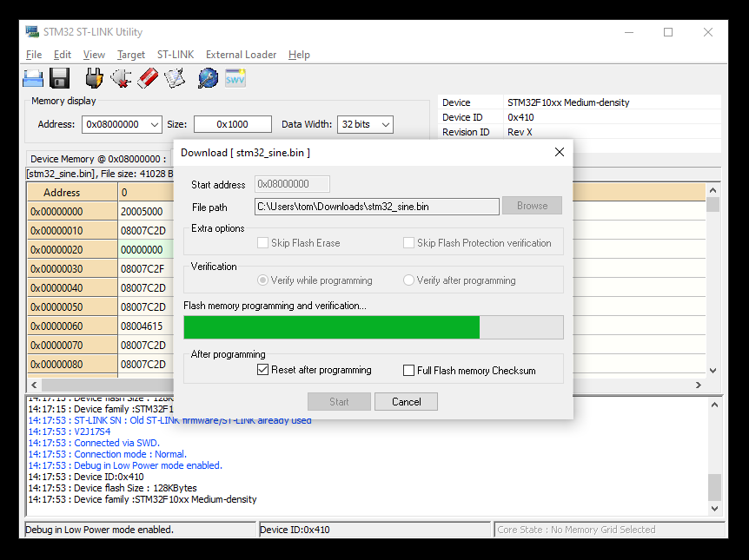Click Revision ID value 'Rev X'
This screenshot has height=560, width=749.
pos(520,132)
